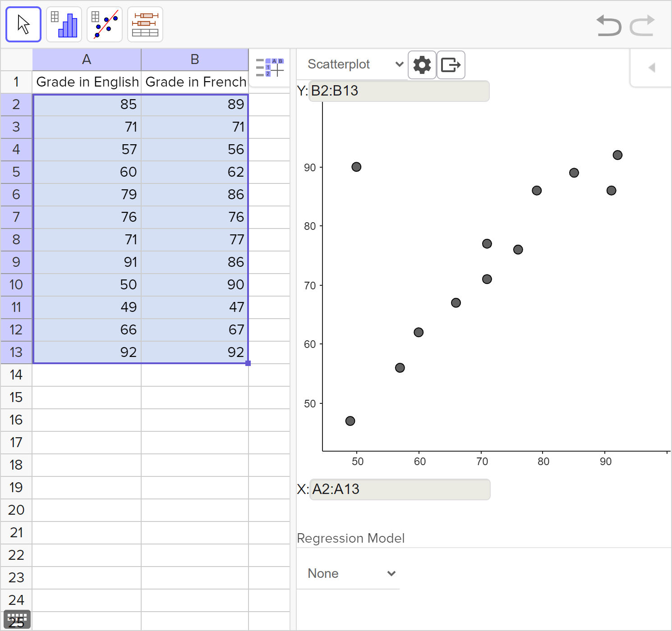Select row 13 header

point(16,352)
